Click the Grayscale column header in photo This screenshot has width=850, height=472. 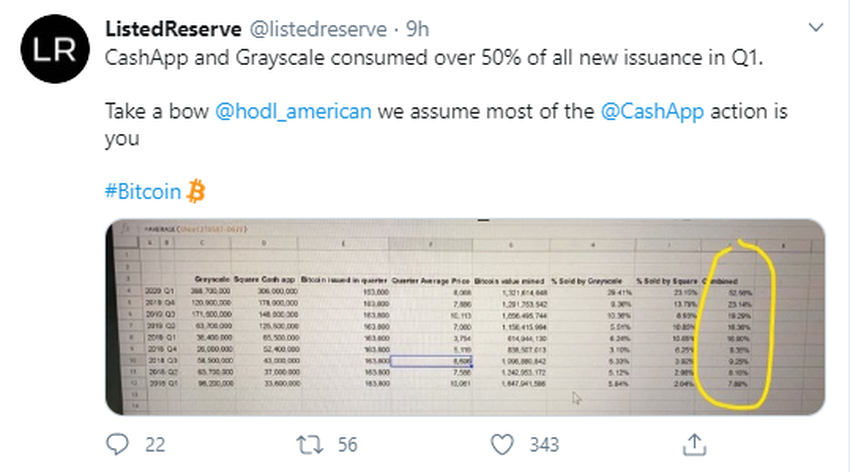pyautogui.click(x=212, y=279)
